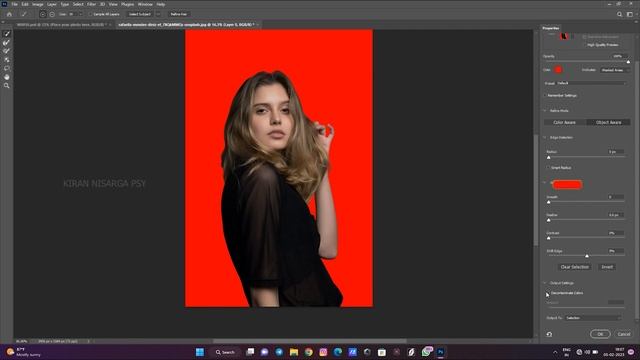
Task: Open Microsoft Edge from the taskbar
Action: [338, 352]
